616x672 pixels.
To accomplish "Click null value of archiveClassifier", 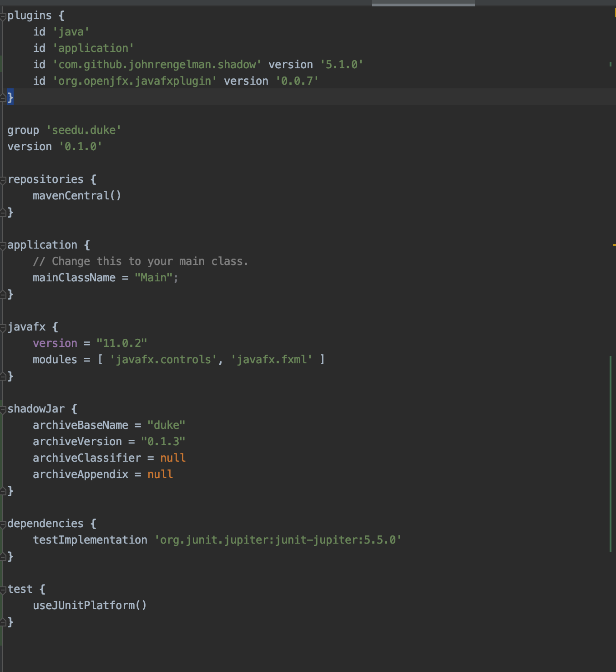I will (x=173, y=458).
